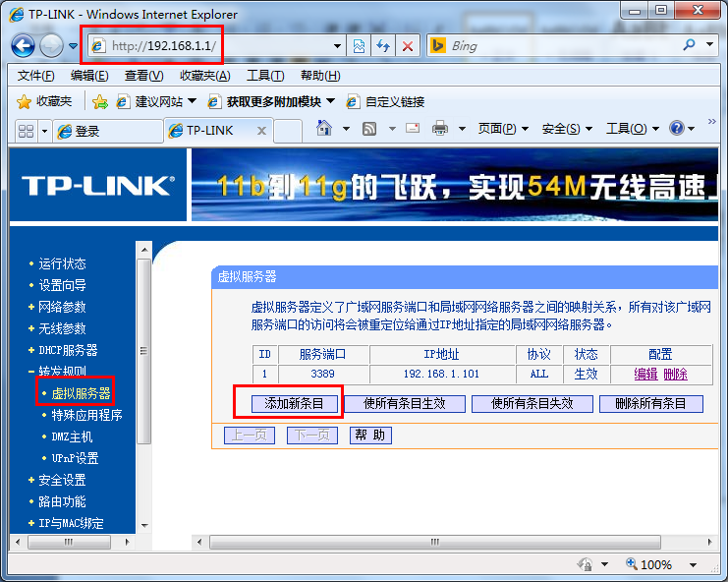Open 路由功能 in the sidebar
728x582 pixels.
62,501
